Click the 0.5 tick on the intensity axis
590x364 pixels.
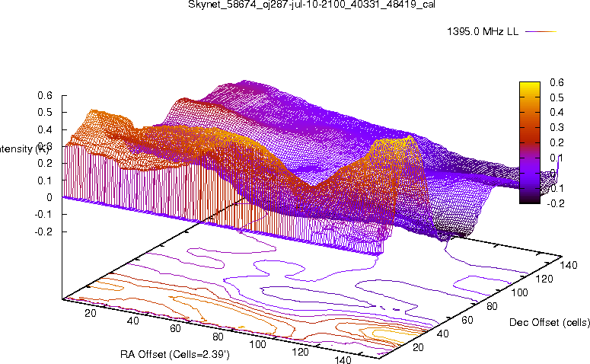tap(45, 113)
